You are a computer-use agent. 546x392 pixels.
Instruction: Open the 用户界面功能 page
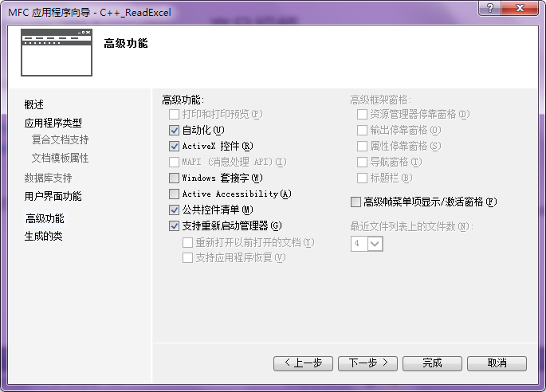pyautogui.click(x=53, y=196)
